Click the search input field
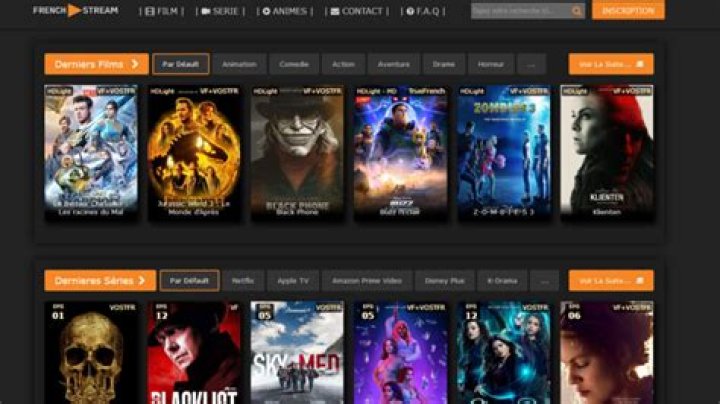Screen dimensions: 720x404 (520, 11)
